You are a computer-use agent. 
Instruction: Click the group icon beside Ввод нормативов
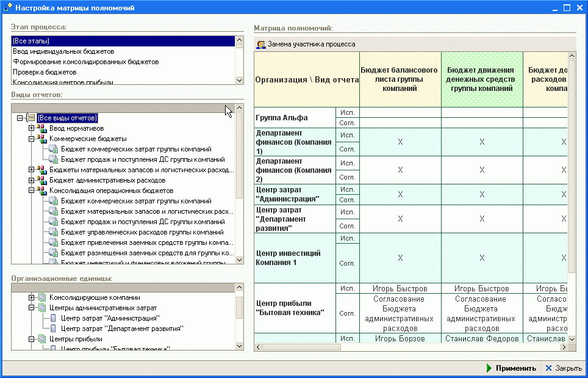tap(42, 128)
